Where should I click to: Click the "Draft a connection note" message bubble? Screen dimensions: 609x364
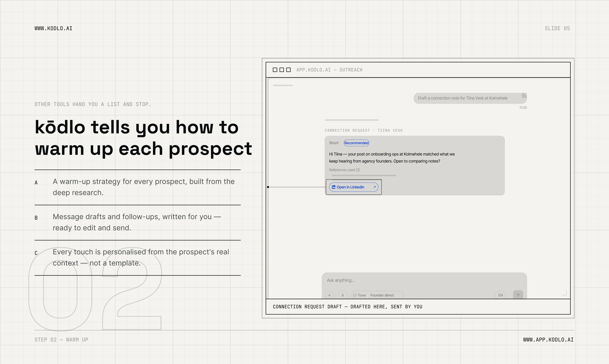(470, 98)
